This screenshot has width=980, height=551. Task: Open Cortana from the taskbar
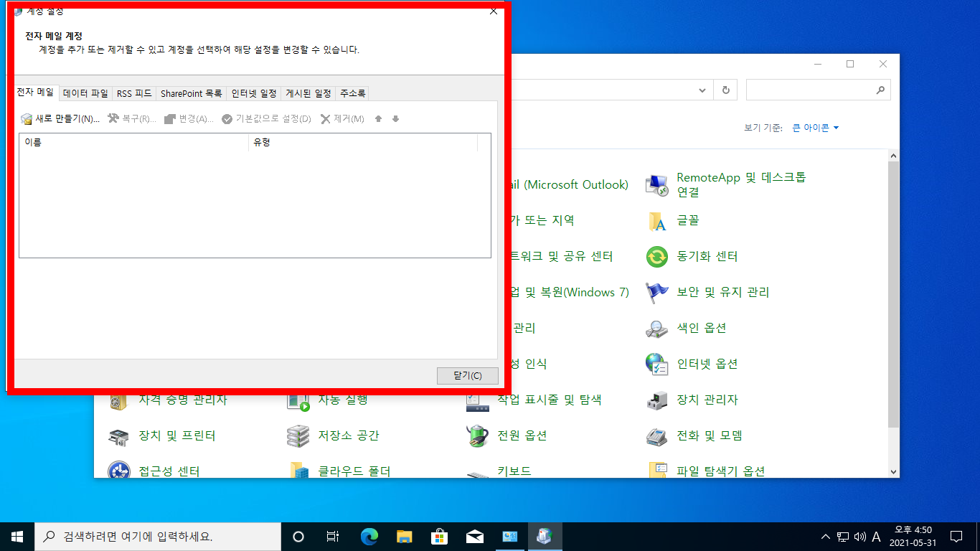tap(298, 537)
